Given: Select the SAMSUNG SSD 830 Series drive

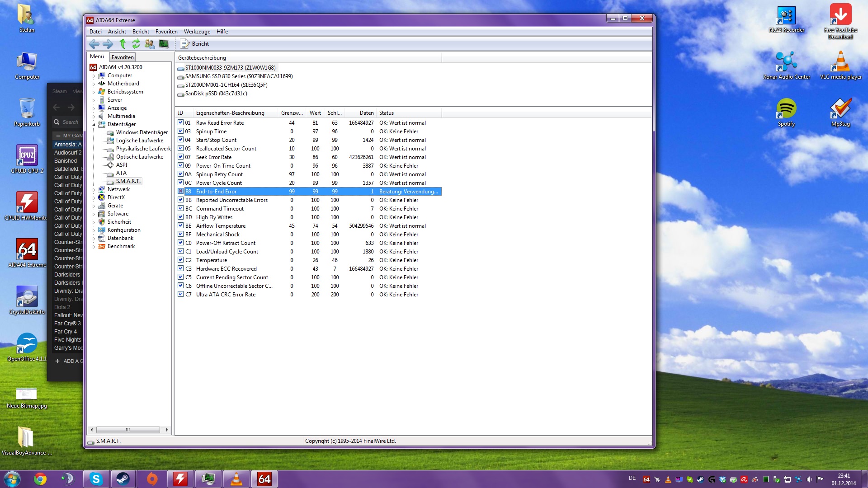Looking at the screenshot, I should (x=239, y=76).
